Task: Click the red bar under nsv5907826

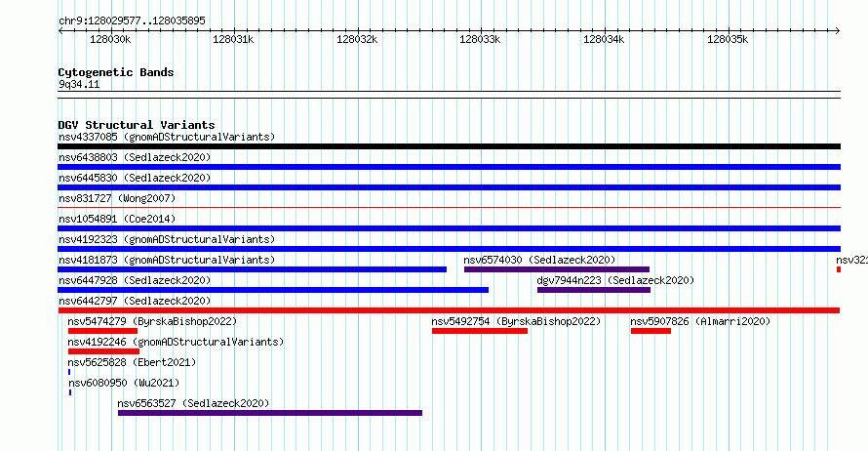Action: (651, 331)
